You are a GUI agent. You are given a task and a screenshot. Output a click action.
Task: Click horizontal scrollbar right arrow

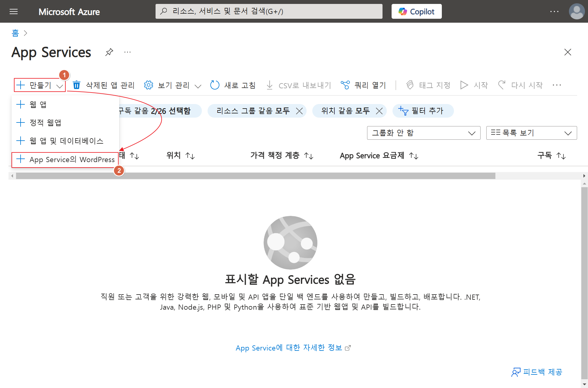click(x=584, y=176)
